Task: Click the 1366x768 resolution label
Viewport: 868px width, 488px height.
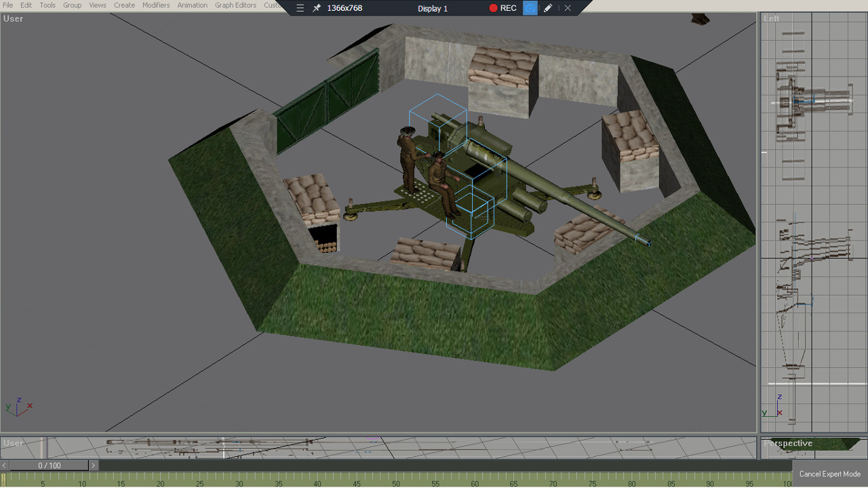Action: [x=344, y=8]
